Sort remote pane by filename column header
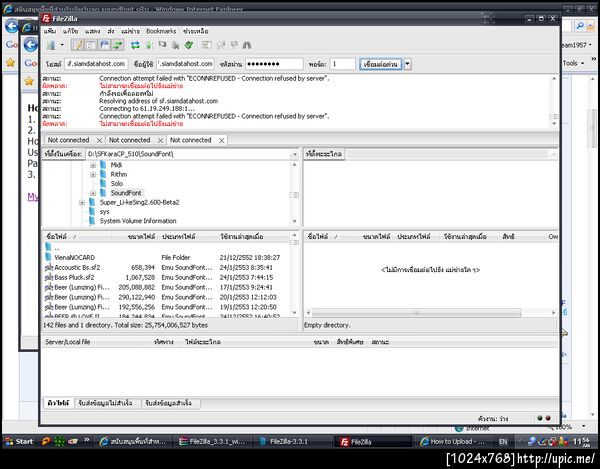600x469 pixels. [327, 237]
